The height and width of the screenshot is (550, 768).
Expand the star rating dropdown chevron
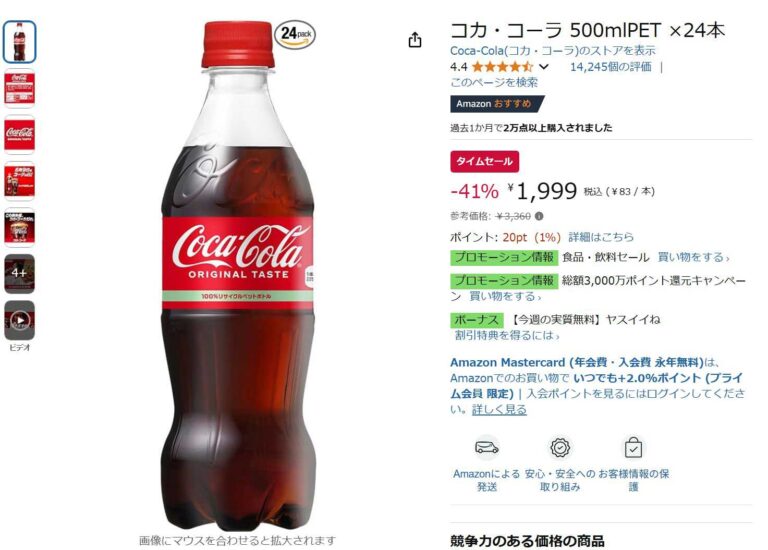(x=544, y=67)
